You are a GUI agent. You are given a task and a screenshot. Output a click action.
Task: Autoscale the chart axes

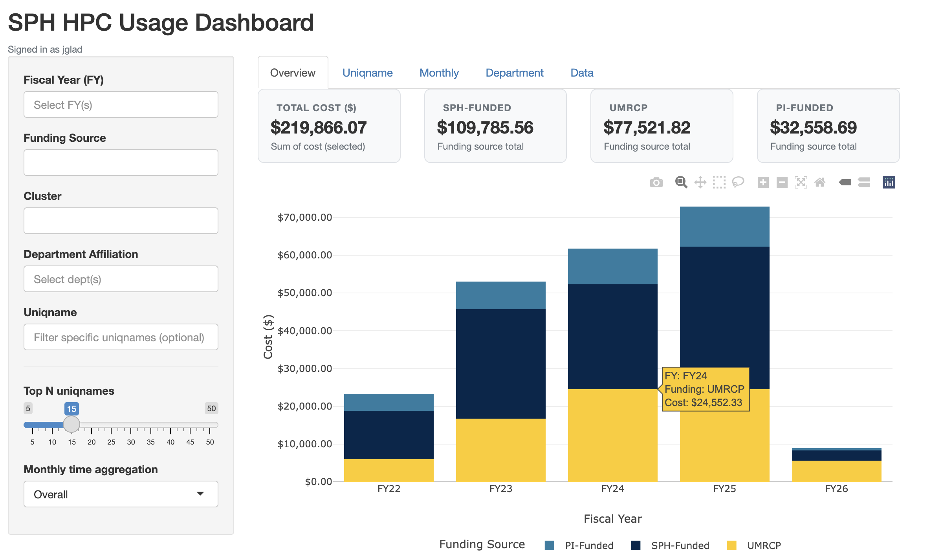801,182
